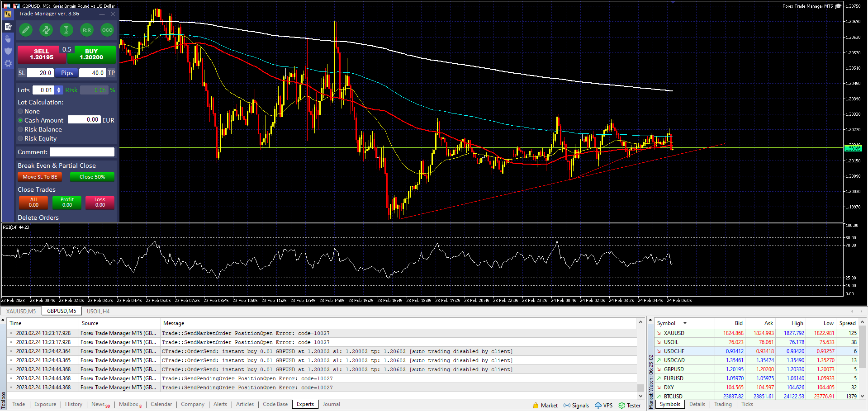
Task: Click the Experts log scroll-down arrow
Action: coord(640,396)
